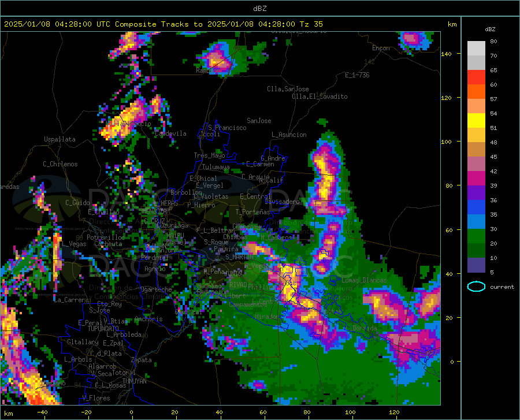This screenshot has height=420, width=520.
Task: Click the -40 km tick on bottom axis
Action: point(42,412)
